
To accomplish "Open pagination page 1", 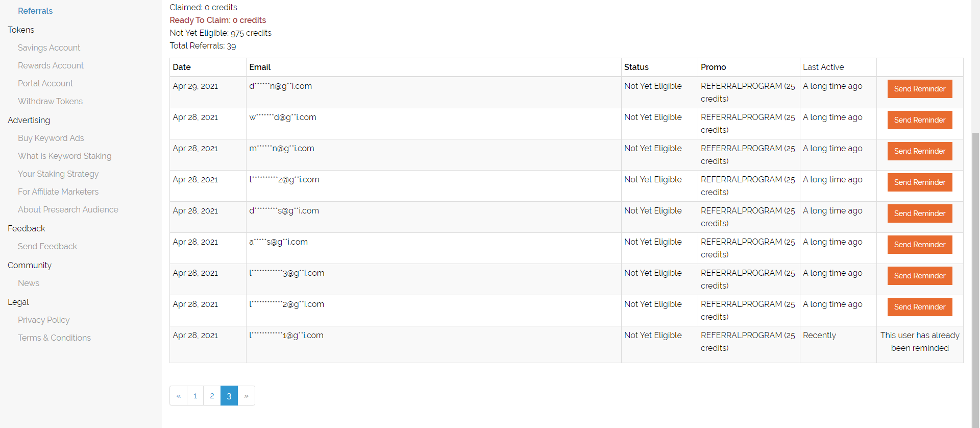I will click(x=195, y=396).
